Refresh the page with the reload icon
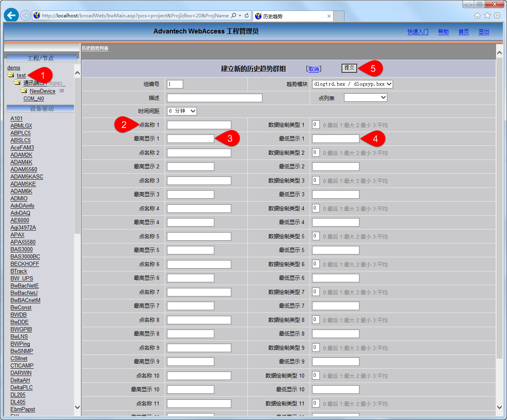The image size is (507, 420). (247, 15)
